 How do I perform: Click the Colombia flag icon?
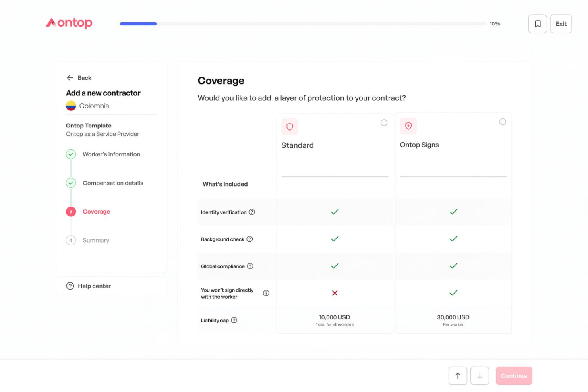pos(71,106)
